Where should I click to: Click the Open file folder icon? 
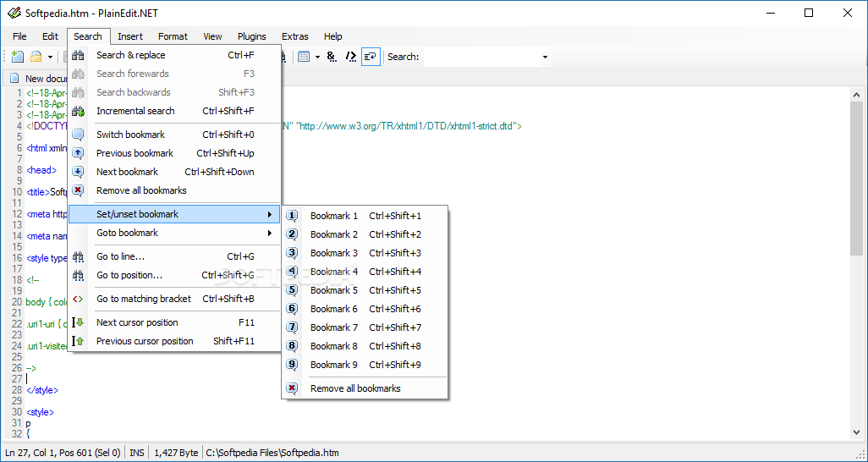click(x=36, y=57)
